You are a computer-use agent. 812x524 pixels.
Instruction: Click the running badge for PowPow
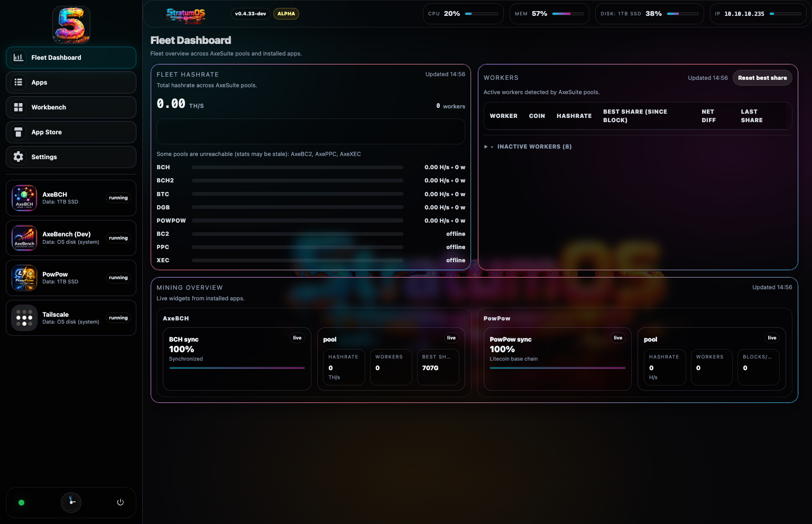click(x=118, y=278)
